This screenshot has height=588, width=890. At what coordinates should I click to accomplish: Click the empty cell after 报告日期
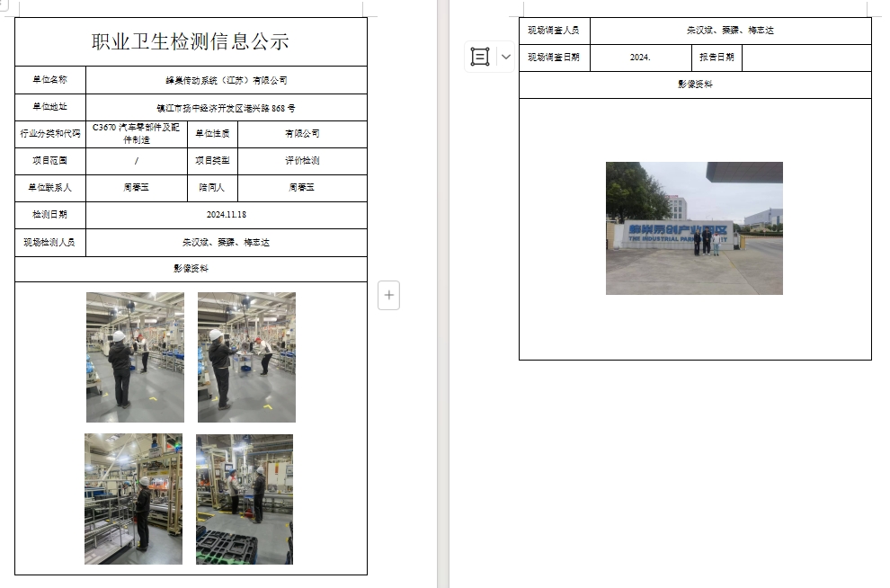pyautogui.click(x=805, y=58)
